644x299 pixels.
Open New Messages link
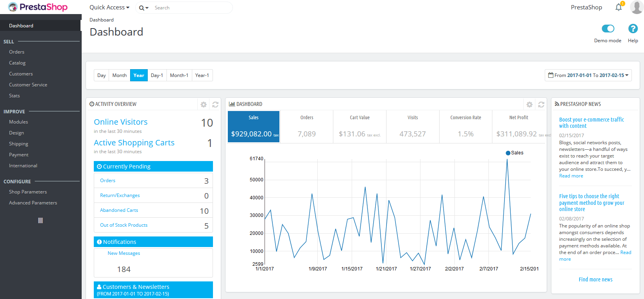[124, 253]
